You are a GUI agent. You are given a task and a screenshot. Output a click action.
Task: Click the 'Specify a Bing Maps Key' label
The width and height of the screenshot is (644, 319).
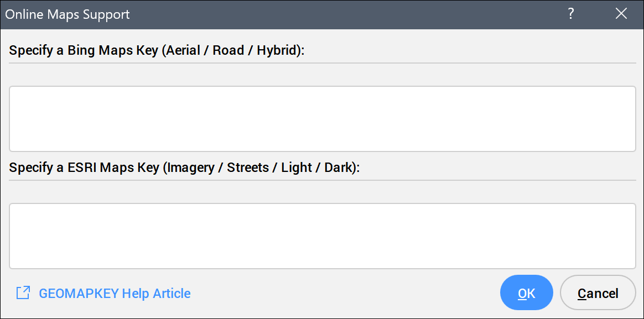pyautogui.click(x=82, y=50)
